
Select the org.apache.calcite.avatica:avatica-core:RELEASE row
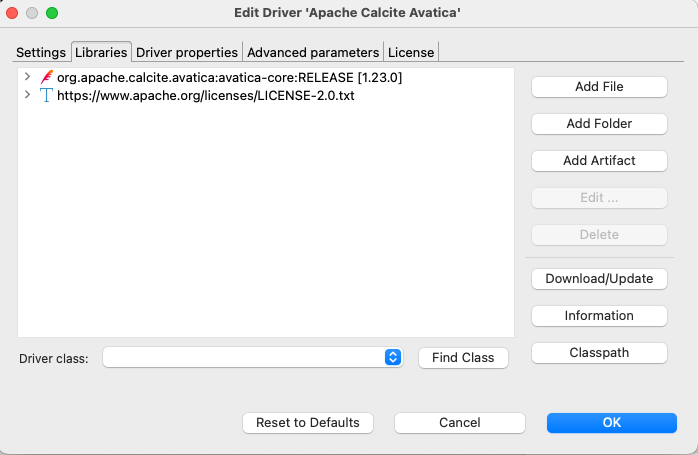point(266,77)
